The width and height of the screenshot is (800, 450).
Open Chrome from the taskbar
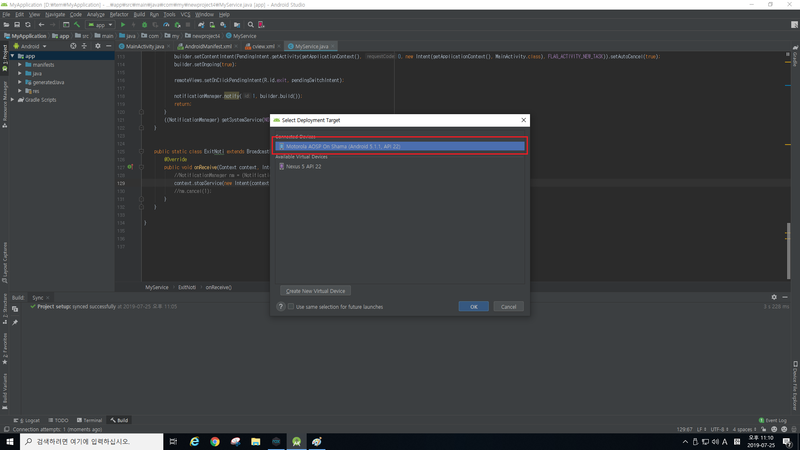215,441
